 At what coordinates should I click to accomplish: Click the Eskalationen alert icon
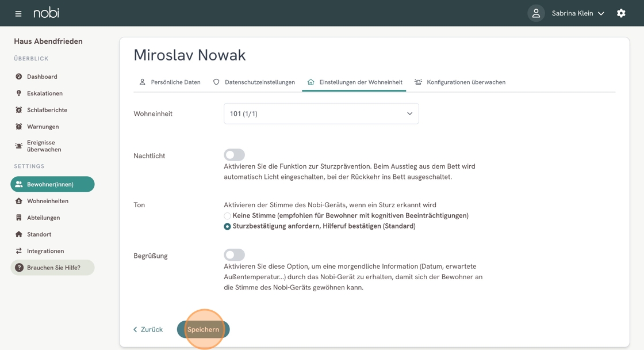click(18, 93)
